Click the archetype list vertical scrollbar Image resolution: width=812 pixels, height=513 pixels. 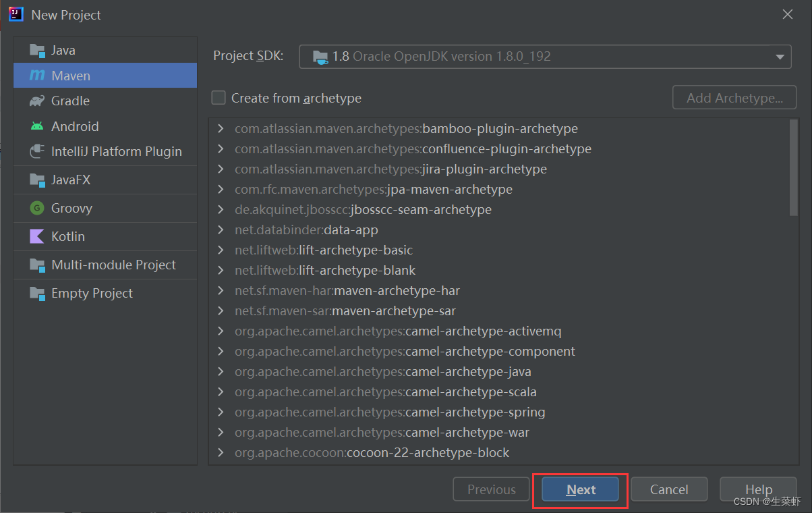(x=793, y=168)
